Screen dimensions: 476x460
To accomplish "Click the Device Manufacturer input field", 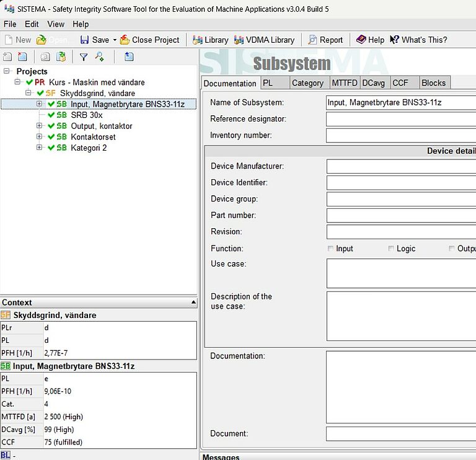I will point(400,166).
